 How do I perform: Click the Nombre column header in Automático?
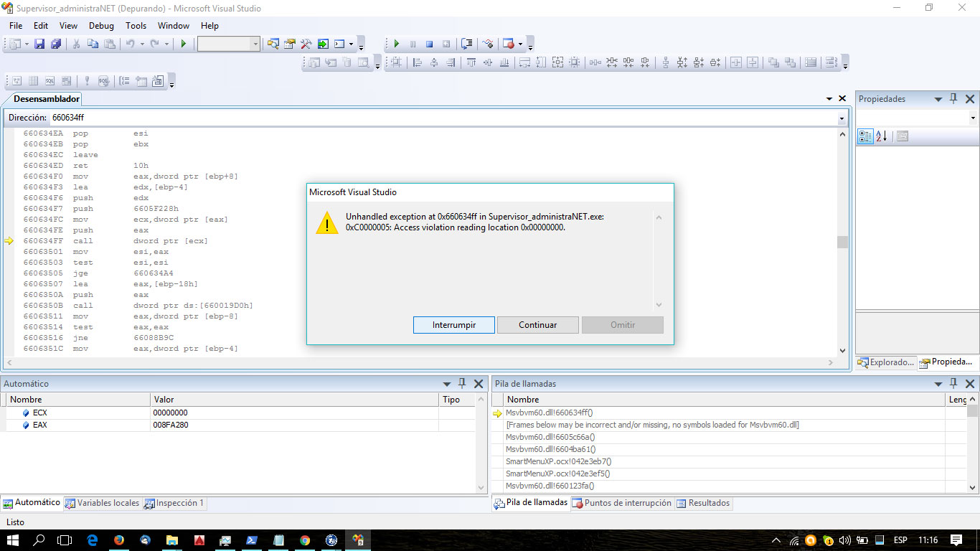pyautogui.click(x=77, y=400)
